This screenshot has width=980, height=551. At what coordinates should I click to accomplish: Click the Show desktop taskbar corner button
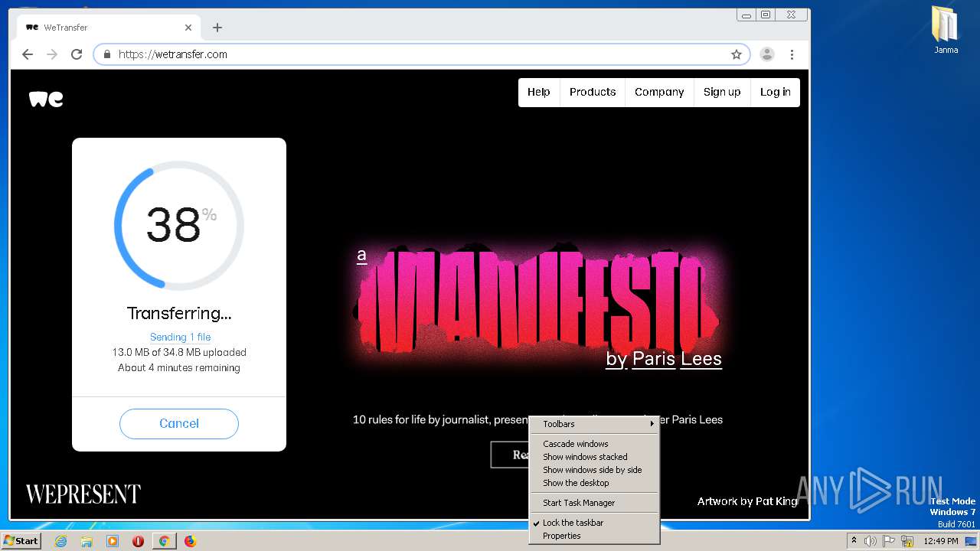click(x=971, y=541)
